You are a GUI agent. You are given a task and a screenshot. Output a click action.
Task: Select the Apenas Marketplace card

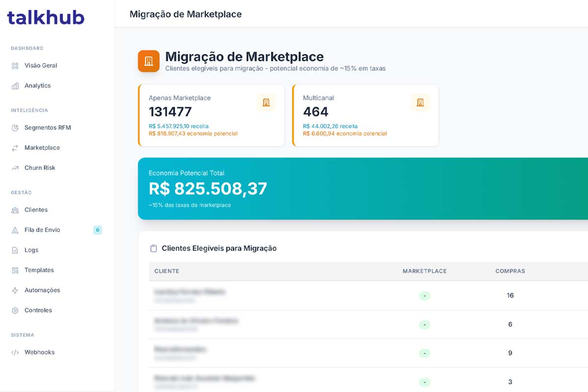(211, 115)
